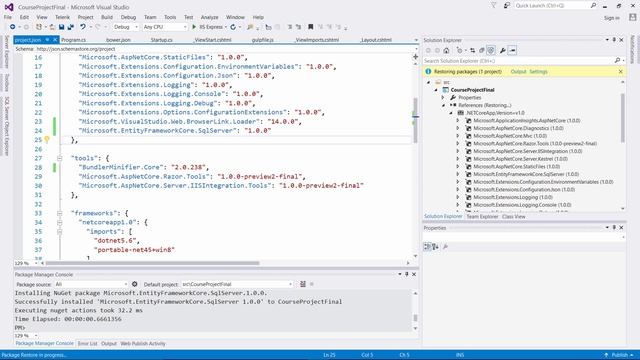The width and height of the screenshot is (640, 360).
Task: Click the lightbulb quick action on line 25
Action: pyautogui.click(x=47, y=140)
